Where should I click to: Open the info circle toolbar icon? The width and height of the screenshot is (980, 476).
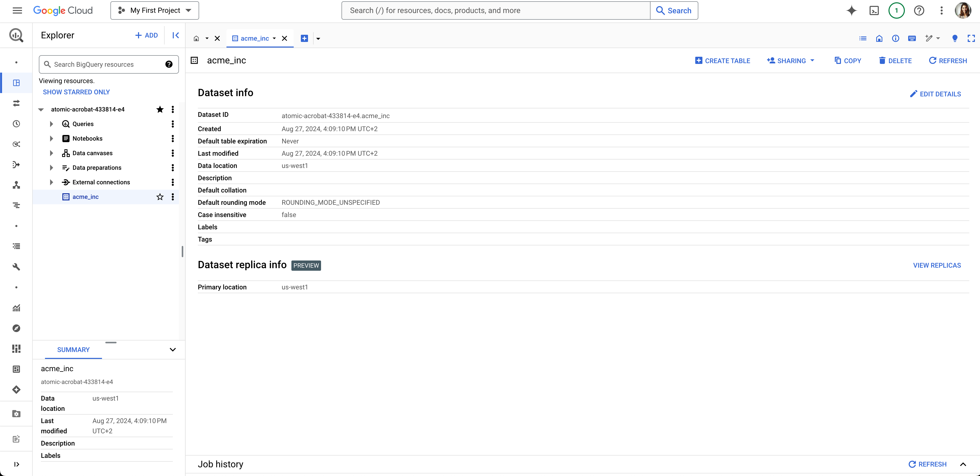pos(896,38)
